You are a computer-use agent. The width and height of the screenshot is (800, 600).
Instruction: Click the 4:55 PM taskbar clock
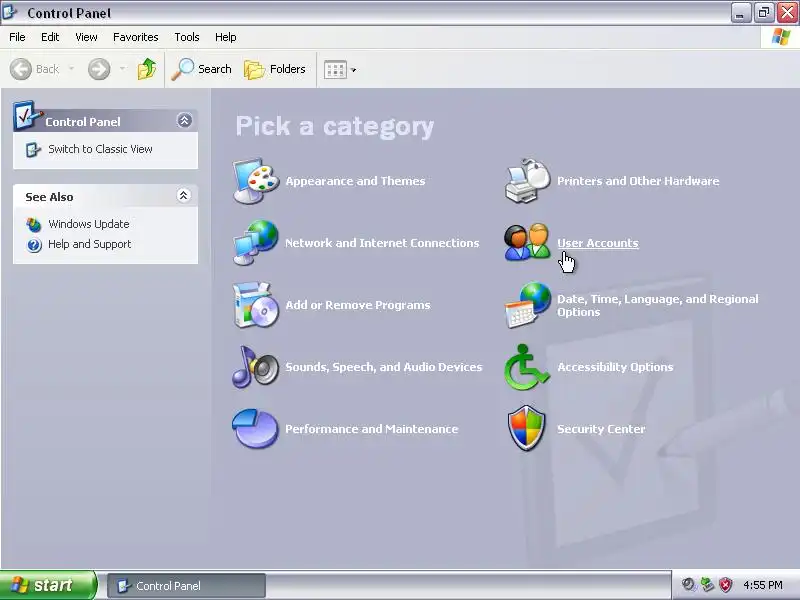pos(763,585)
